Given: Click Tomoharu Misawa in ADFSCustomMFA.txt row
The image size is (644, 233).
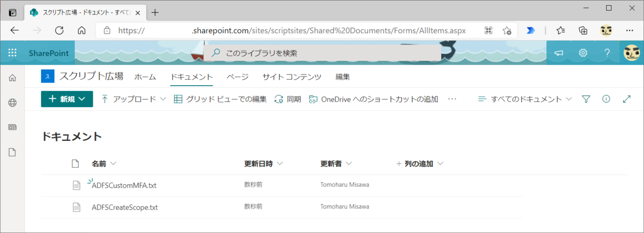Looking at the screenshot, I should click(345, 185).
